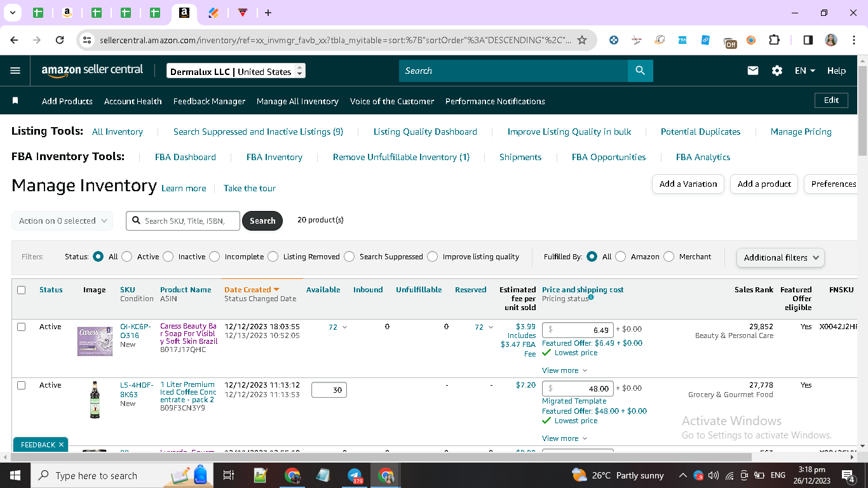Open the EN language dropdown
The height and width of the screenshot is (488, 868).
[x=804, y=71]
